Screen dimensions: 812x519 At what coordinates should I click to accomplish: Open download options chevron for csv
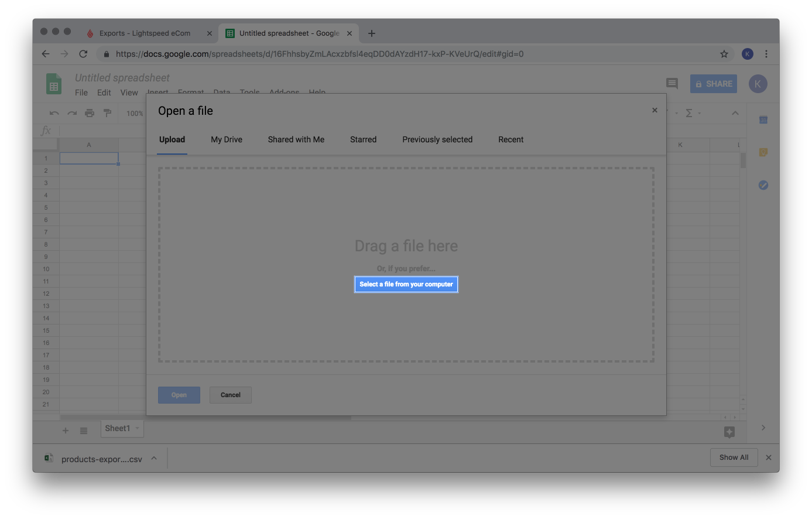tap(154, 458)
